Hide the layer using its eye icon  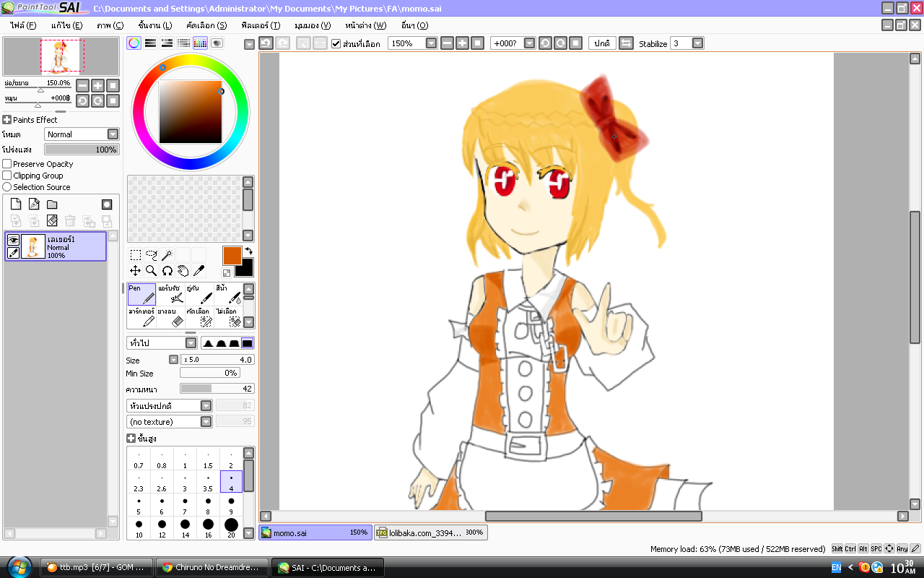pyautogui.click(x=13, y=240)
